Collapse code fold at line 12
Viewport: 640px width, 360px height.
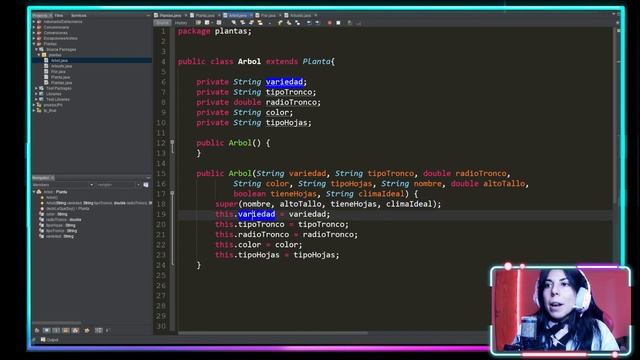point(172,142)
